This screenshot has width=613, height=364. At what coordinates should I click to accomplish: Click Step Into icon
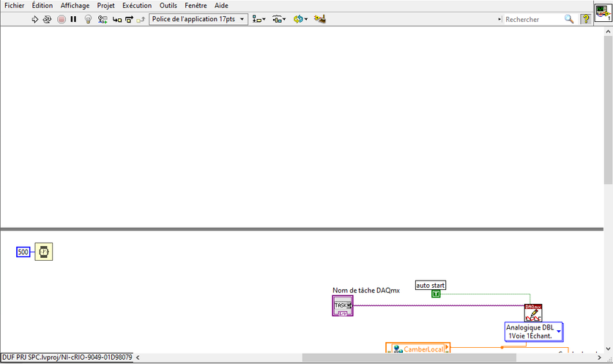point(117,19)
